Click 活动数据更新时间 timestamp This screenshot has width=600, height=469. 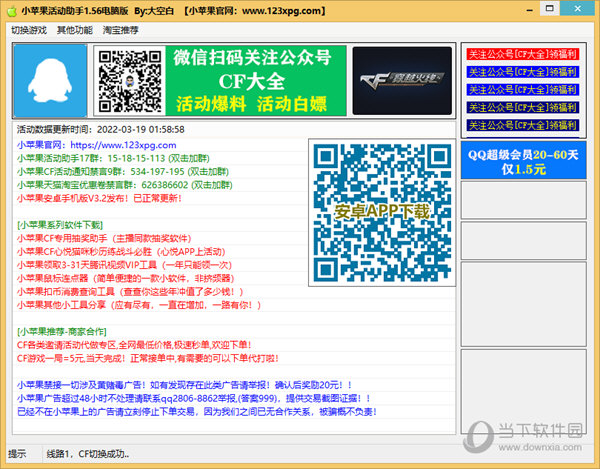tap(101, 129)
